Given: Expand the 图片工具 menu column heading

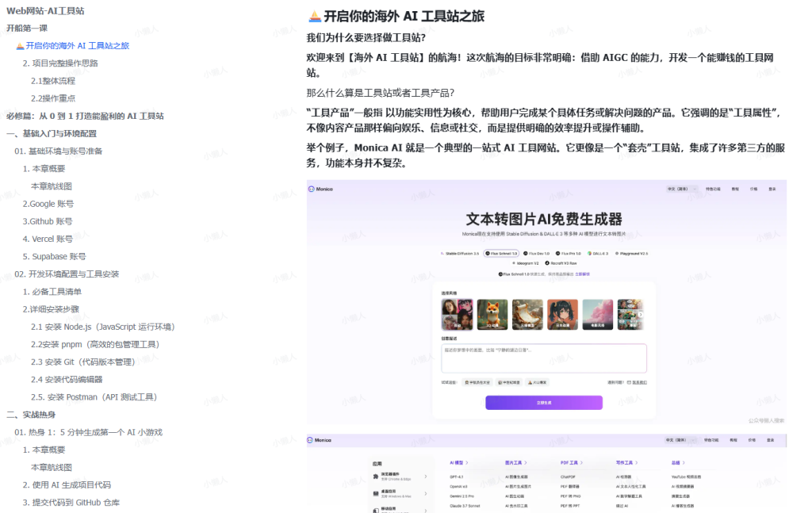Looking at the screenshot, I should pos(515,463).
